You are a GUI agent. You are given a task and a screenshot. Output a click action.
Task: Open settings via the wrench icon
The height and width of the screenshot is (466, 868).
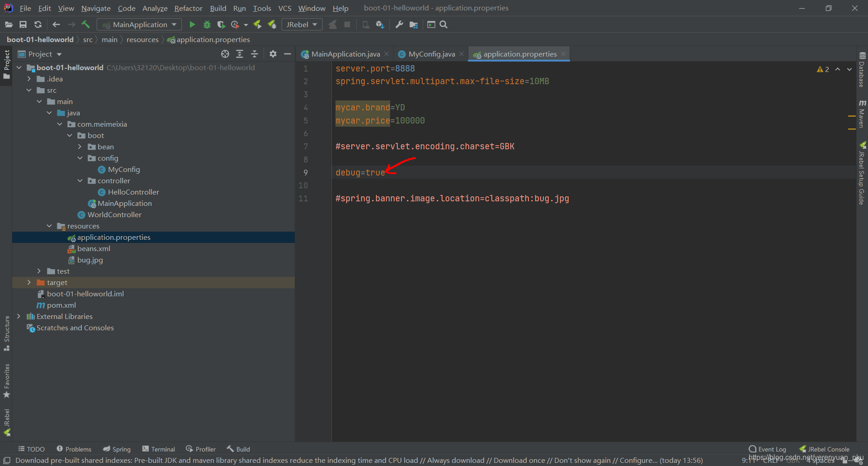pyautogui.click(x=399, y=24)
